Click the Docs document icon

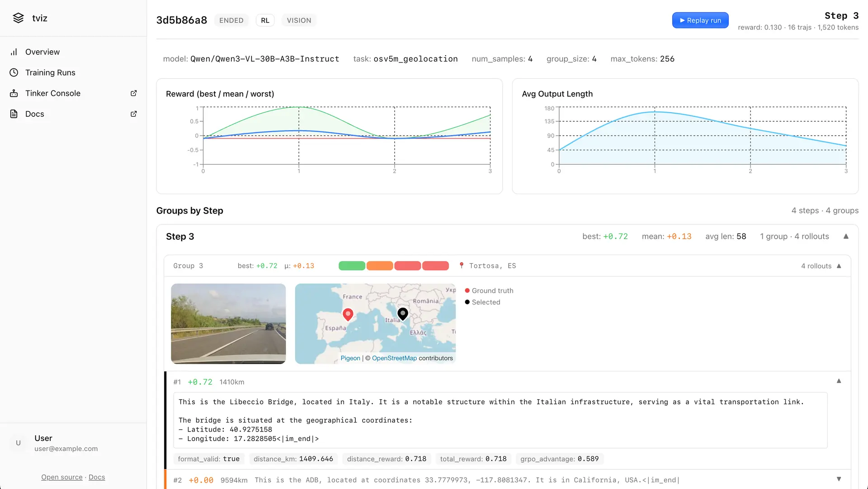(14, 114)
